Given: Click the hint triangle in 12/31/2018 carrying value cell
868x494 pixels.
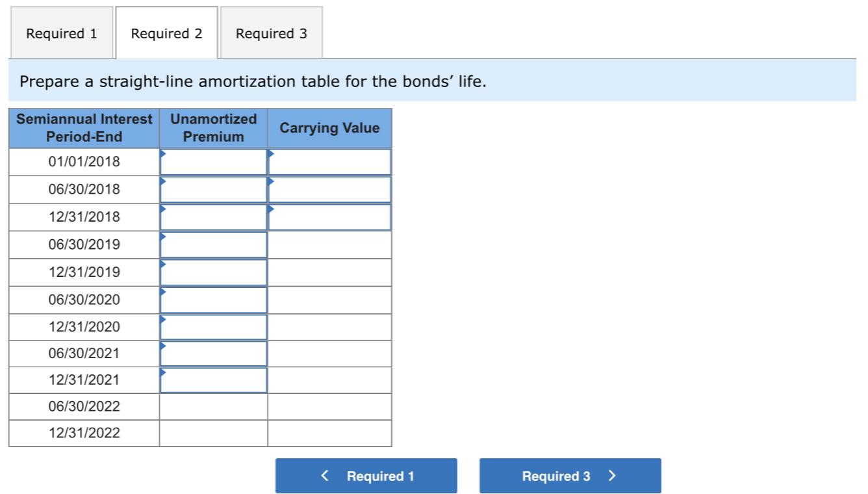Looking at the screenshot, I should click(272, 208).
